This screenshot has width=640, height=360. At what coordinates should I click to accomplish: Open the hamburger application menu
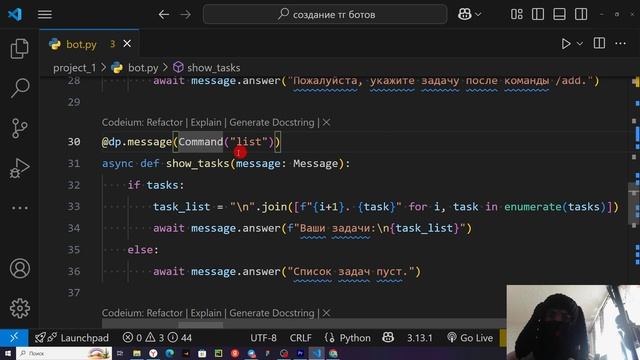pyautogui.click(x=45, y=14)
